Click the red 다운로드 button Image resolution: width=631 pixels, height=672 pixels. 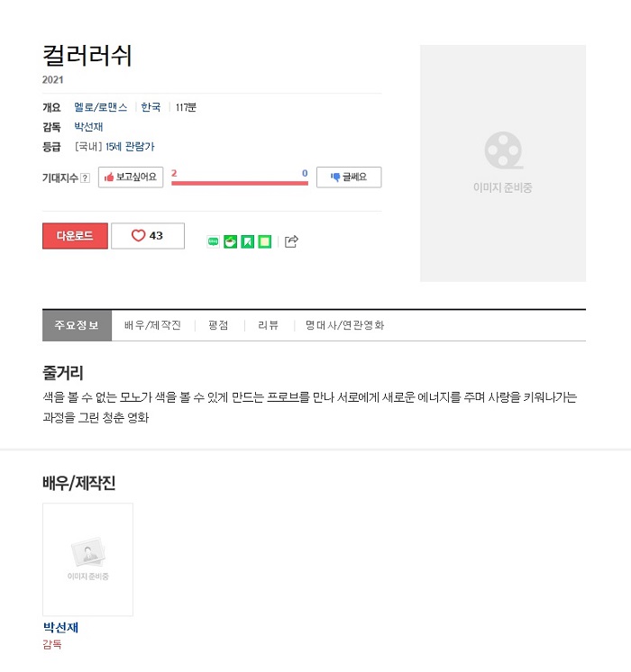75,236
